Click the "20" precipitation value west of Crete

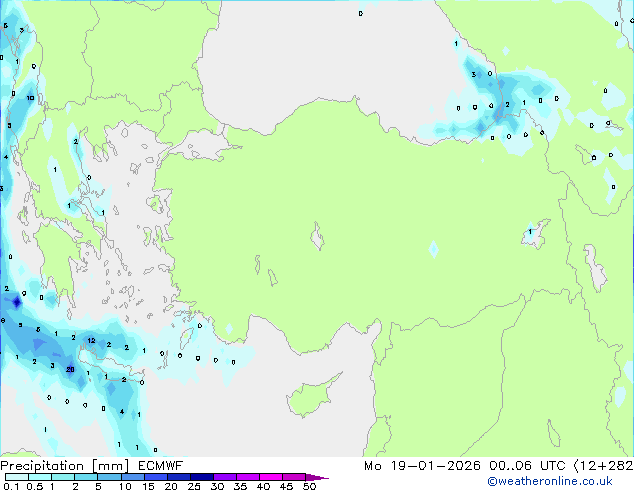[70, 370]
